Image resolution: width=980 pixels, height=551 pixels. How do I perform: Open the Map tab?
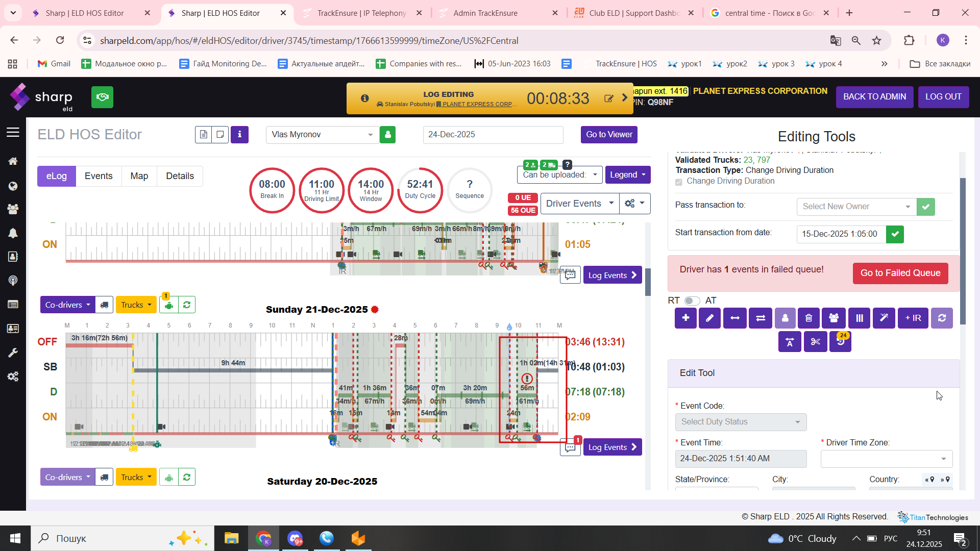click(x=139, y=176)
